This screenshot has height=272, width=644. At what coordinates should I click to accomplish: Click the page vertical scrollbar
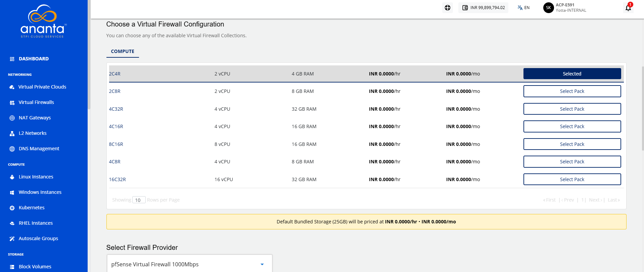(x=643, y=108)
